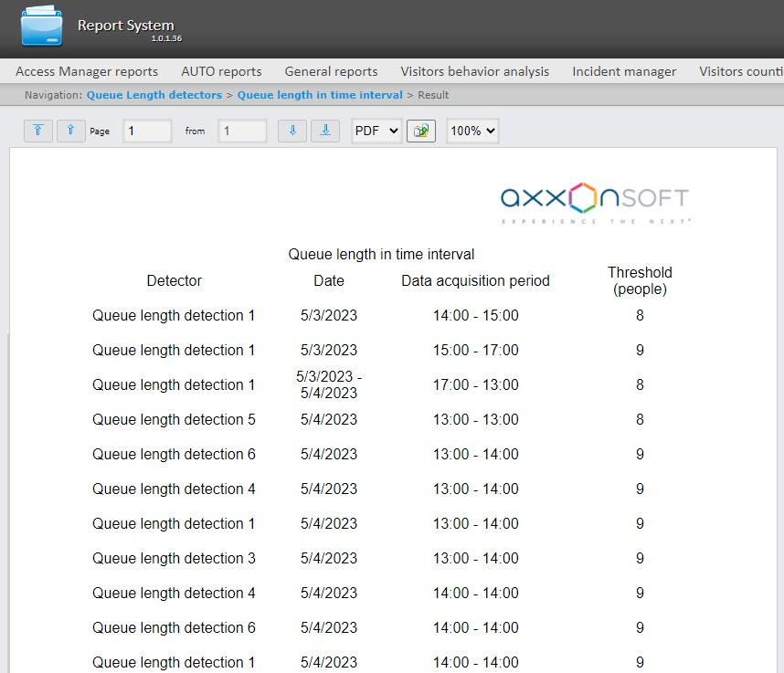The width and height of the screenshot is (784, 673).
Task: Click the Report System folder logo
Action: pyautogui.click(x=41, y=26)
